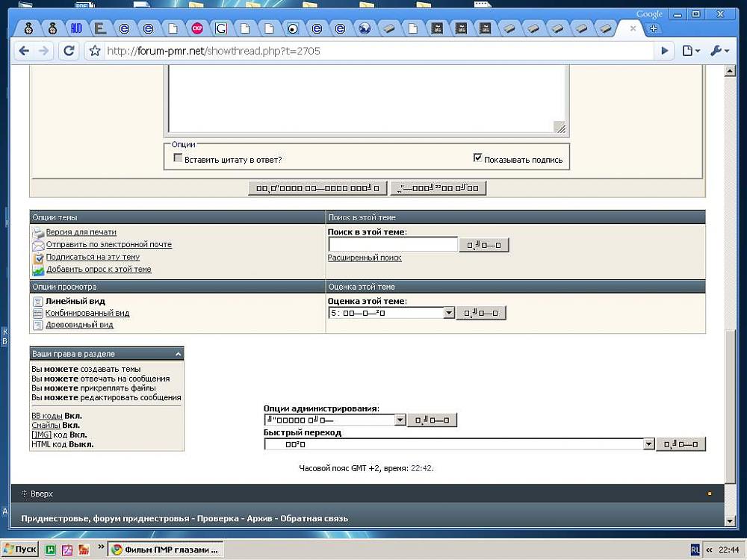Screen dimensions: 747x560
Task: Click Подписаться на эту тему link
Action: click(93, 257)
